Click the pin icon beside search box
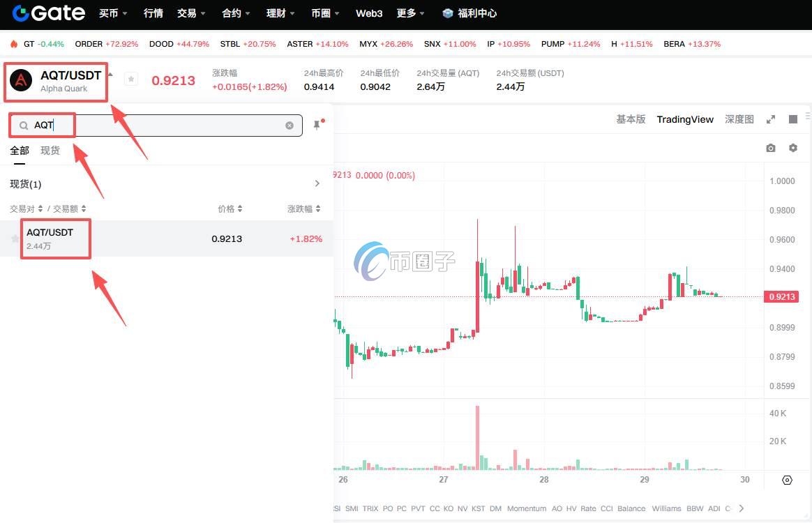 (x=317, y=126)
